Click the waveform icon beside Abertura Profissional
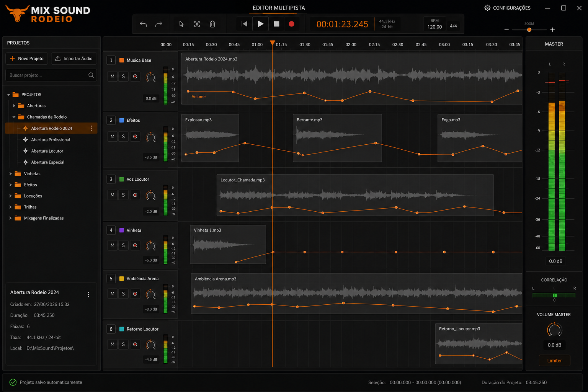This screenshot has height=392, width=588. tap(26, 140)
